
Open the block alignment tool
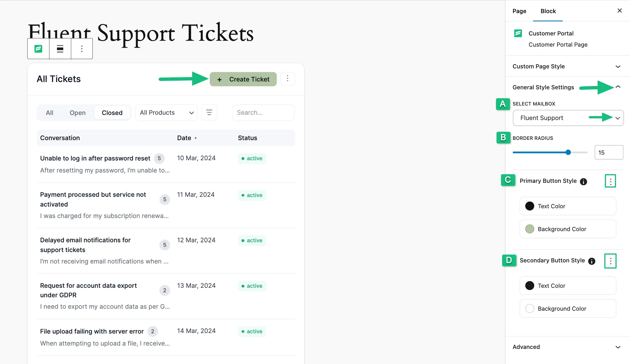[60, 49]
